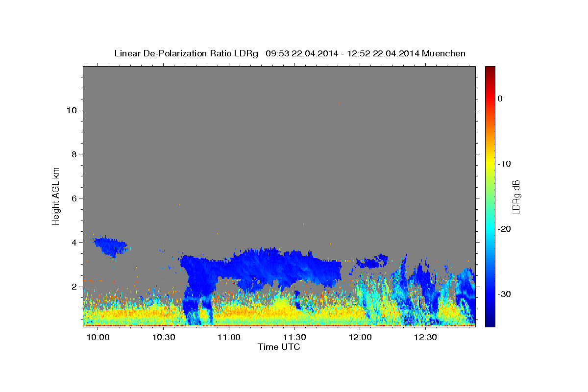This screenshot has height=392, width=588.
Task: Click the height tick label 8
Action: click(x=74, y=154)
